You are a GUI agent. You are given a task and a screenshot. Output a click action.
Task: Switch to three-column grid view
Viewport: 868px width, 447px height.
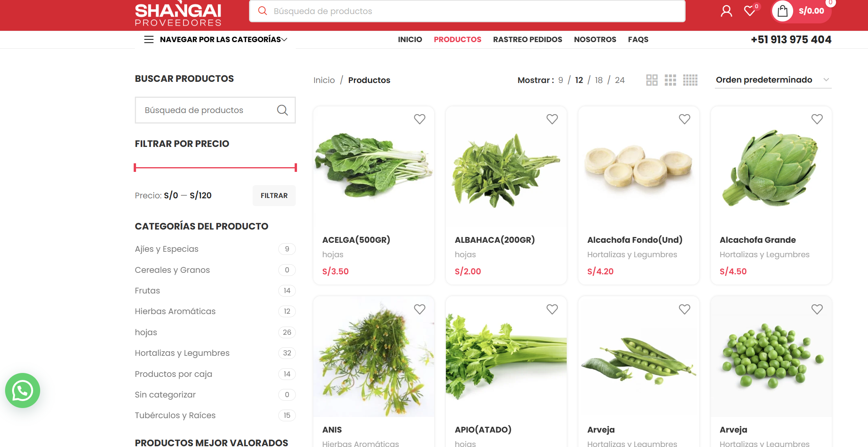(x=670, y=80)
